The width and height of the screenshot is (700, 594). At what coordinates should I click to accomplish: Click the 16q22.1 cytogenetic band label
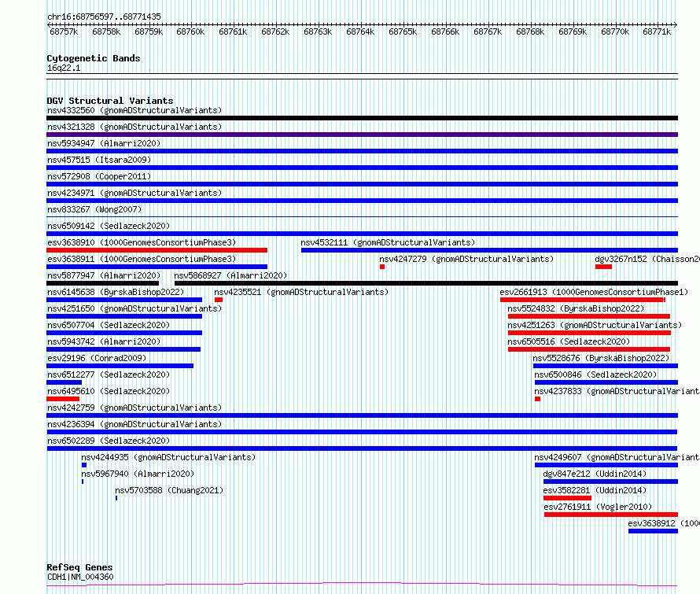point(64,68)
